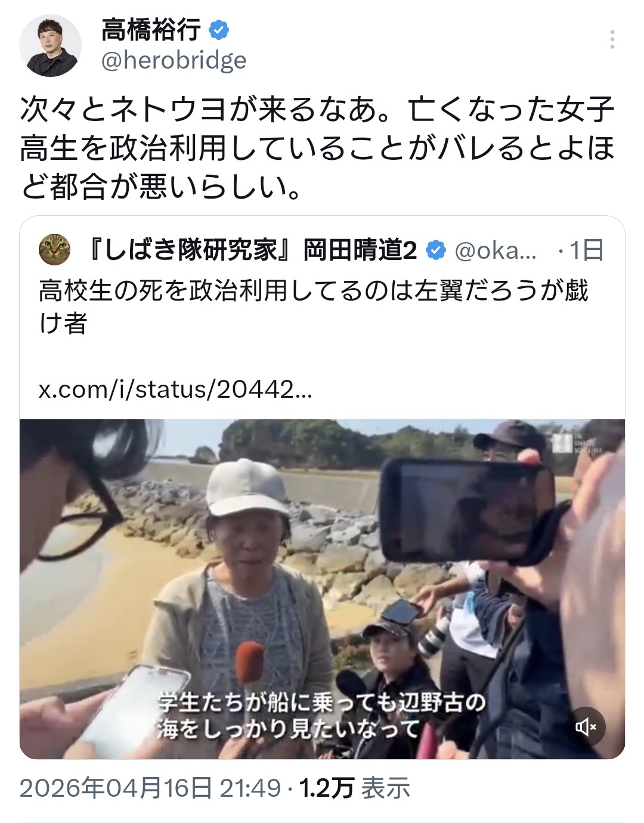
Task: Open the x.com/i/status link
Action: [175, 389]
